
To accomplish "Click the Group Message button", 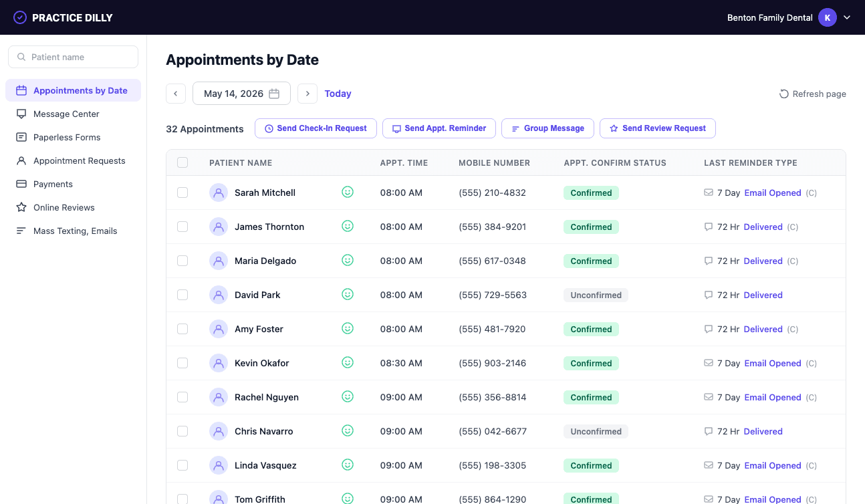I will click(547, 128).
